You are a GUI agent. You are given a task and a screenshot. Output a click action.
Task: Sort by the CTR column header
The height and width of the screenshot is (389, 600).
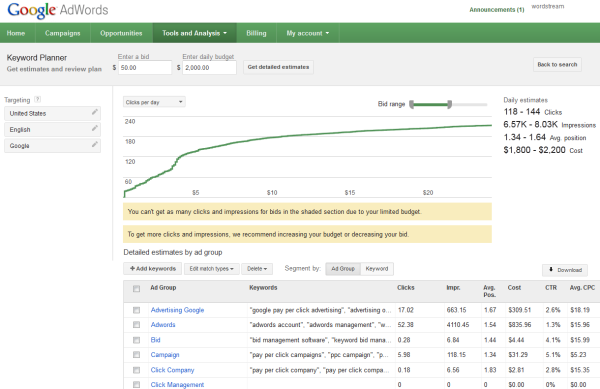551,287
